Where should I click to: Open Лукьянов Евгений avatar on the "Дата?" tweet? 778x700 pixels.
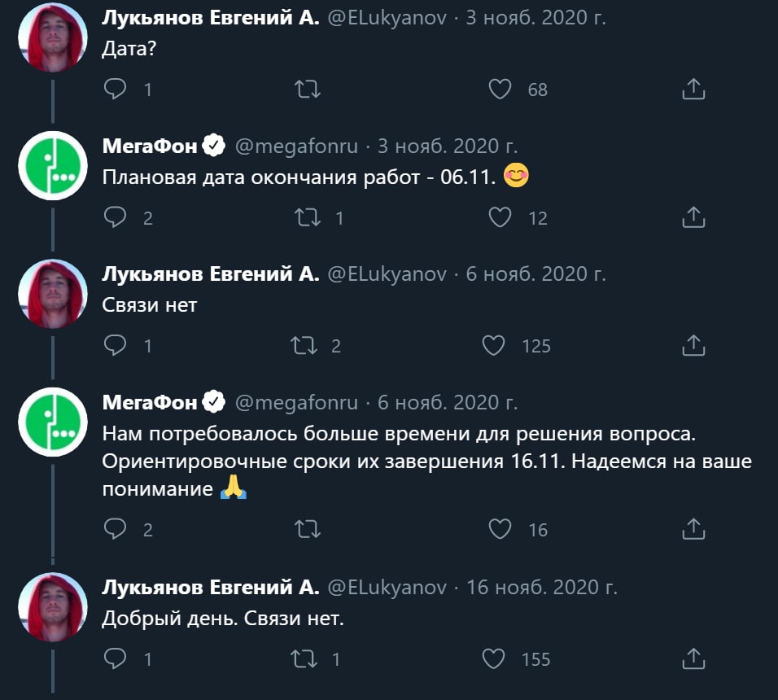(x=53, y=37)
